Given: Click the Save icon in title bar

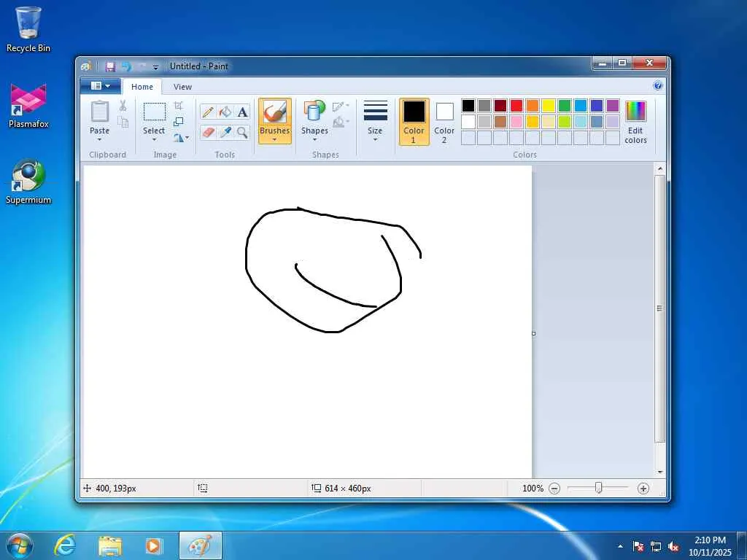Looking at the screenshot, I should [110, 66].
